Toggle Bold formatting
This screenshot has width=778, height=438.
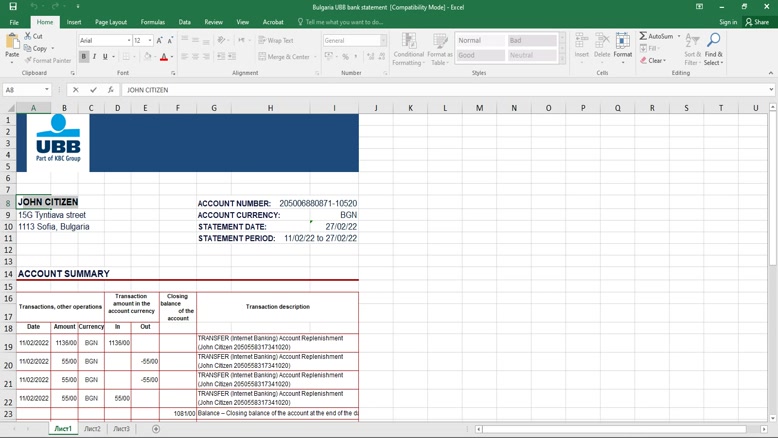point(84,57)
